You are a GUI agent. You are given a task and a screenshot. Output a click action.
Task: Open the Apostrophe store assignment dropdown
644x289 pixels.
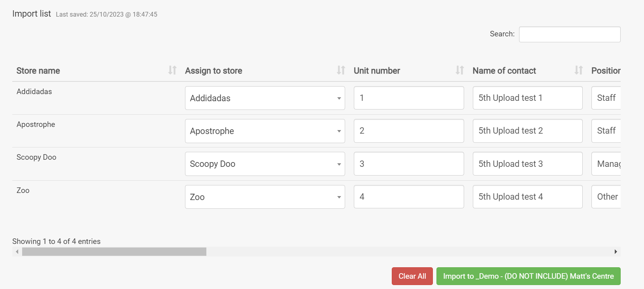tap(265, 131)
